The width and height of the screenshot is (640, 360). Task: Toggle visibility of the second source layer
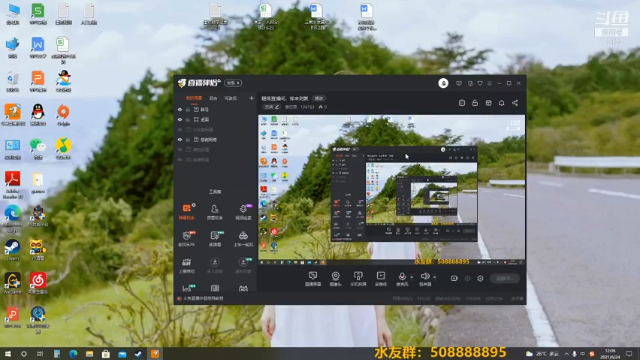180,120
